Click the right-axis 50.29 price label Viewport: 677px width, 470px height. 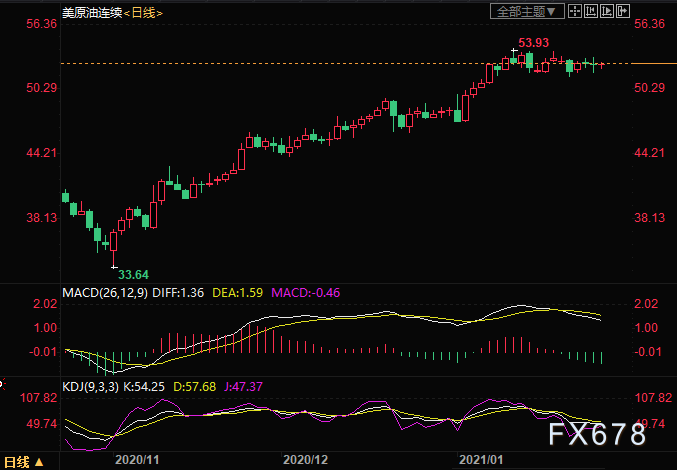tap(649, 88)
